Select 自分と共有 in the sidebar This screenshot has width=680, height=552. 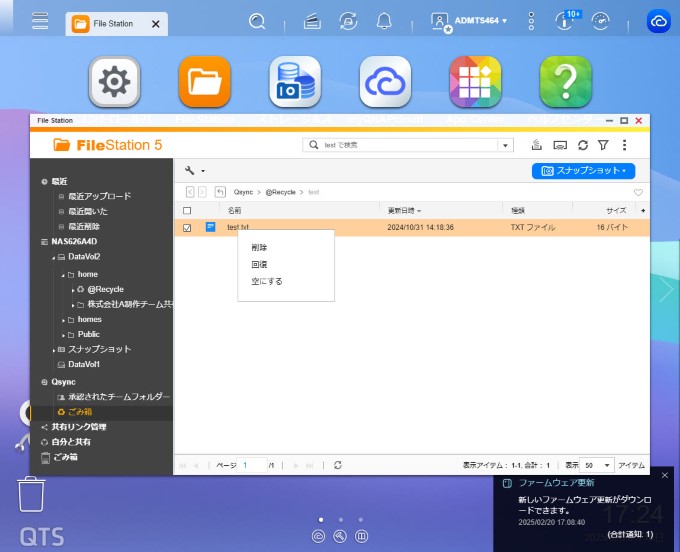click(x=71, y=442)
